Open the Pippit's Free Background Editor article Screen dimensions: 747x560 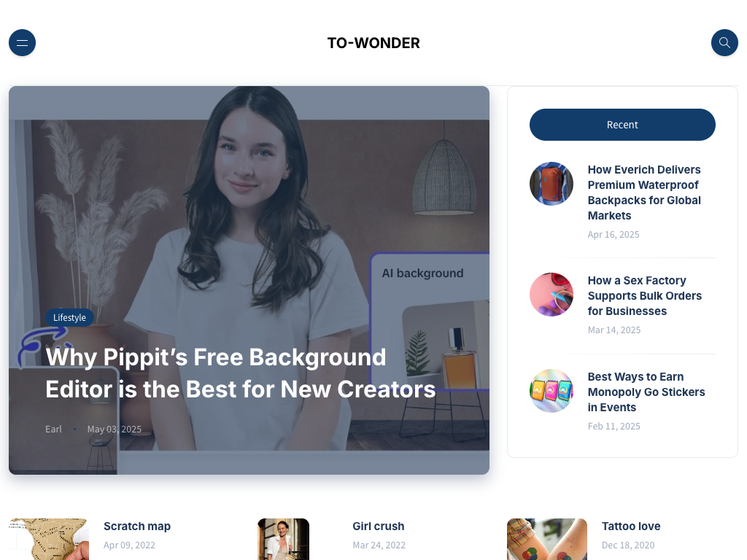tap(241, 373)
